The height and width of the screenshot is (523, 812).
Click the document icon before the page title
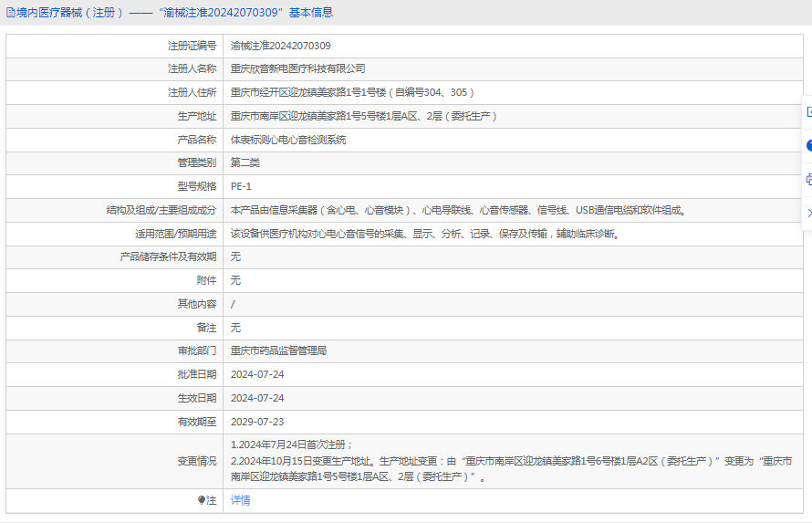10,13
